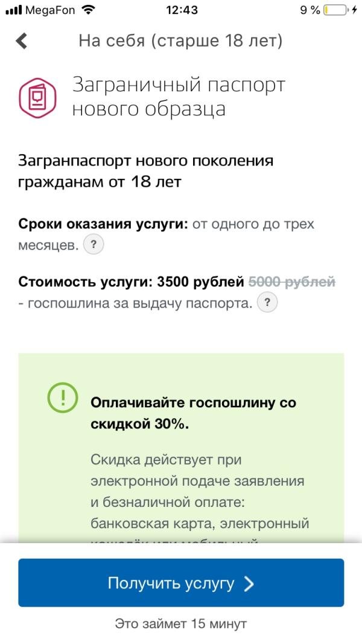Tap the cellular signal bars icon
362x644 pixels.
13,10
